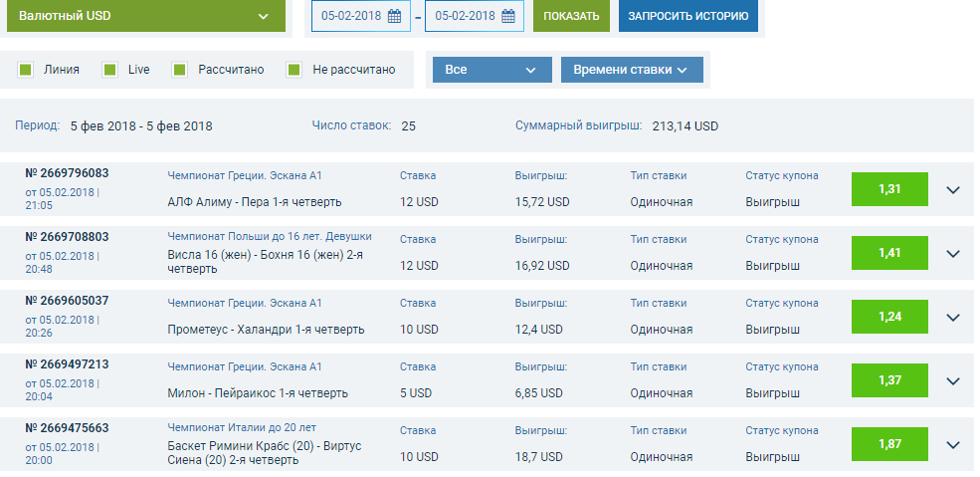980x477 pixels.
Task: Open calendar icon in end date field
Action: pos(508,16)
